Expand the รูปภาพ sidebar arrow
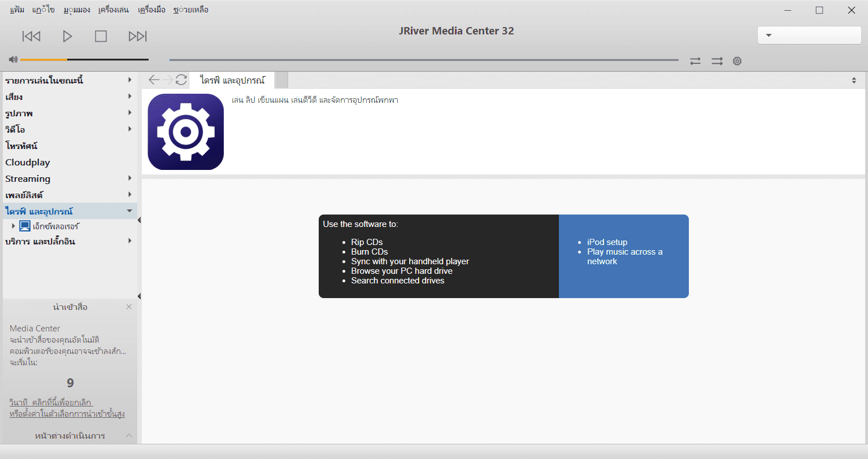Image resolution: width=868 pixels, height=459 pixels. pos(130,113)
